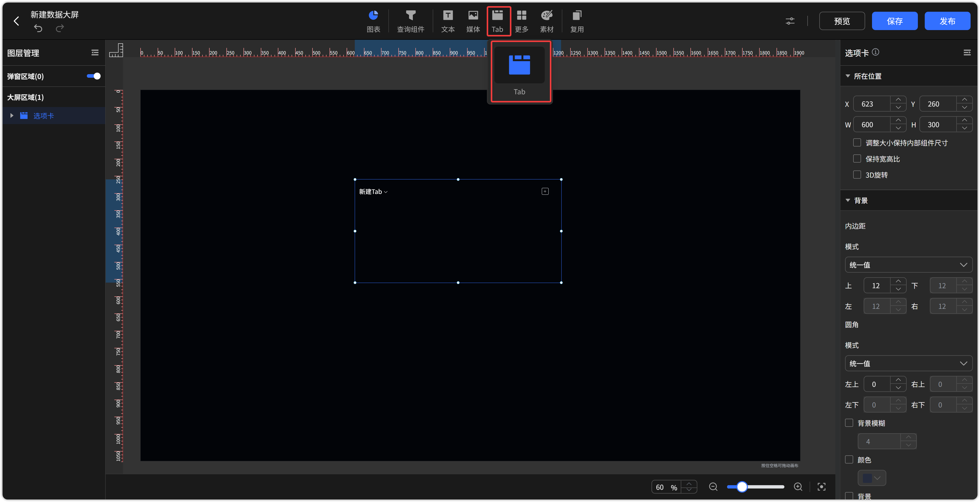Edit the 左上 corner radius field

click(877, 384)
